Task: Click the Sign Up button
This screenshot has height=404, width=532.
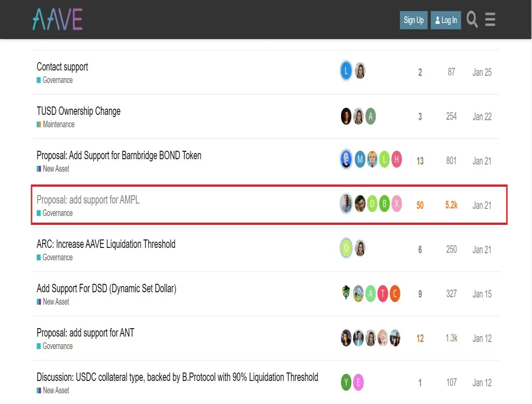Action: pos(414,20)
